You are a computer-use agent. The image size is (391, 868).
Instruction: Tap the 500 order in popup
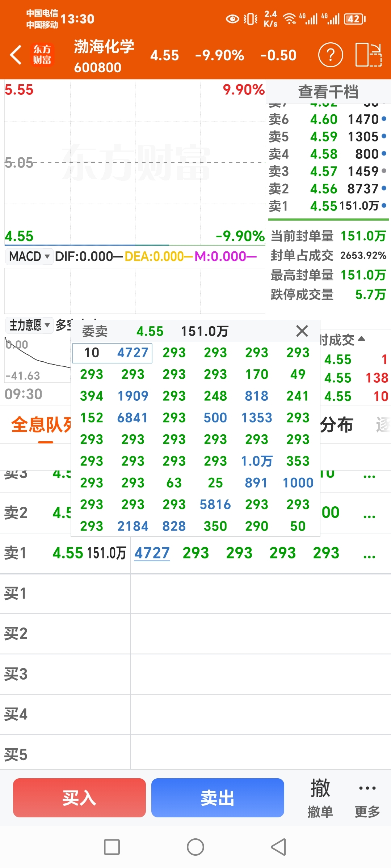(x=215, y=418)
